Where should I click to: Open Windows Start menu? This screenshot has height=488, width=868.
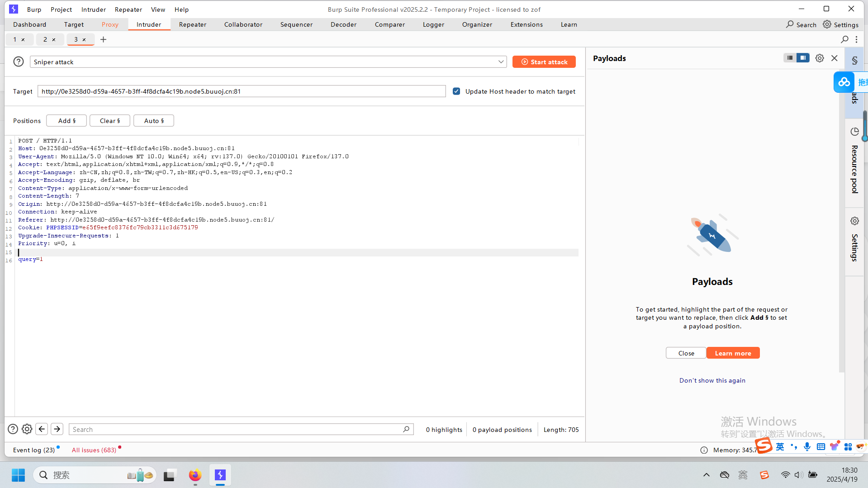[18, 475]
